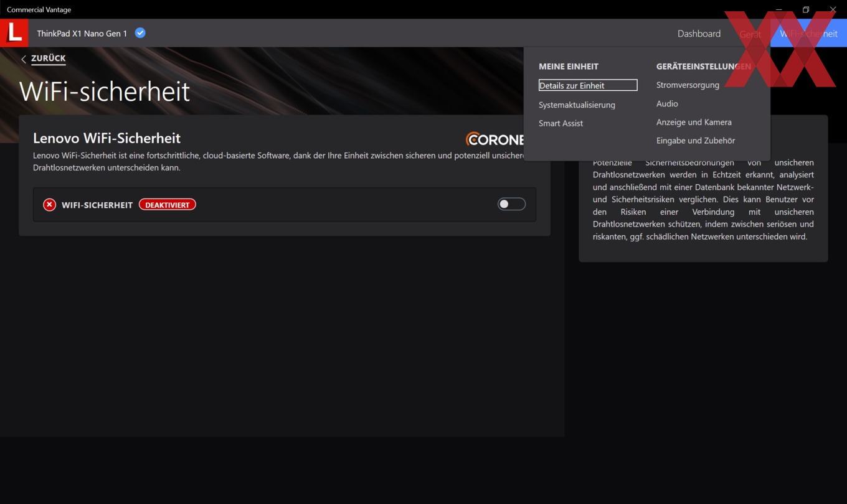The image size is (847, 504).
Task: Click the Lenovo WiFi-Sicherheit card heading
Action: (x=106, y=138)
